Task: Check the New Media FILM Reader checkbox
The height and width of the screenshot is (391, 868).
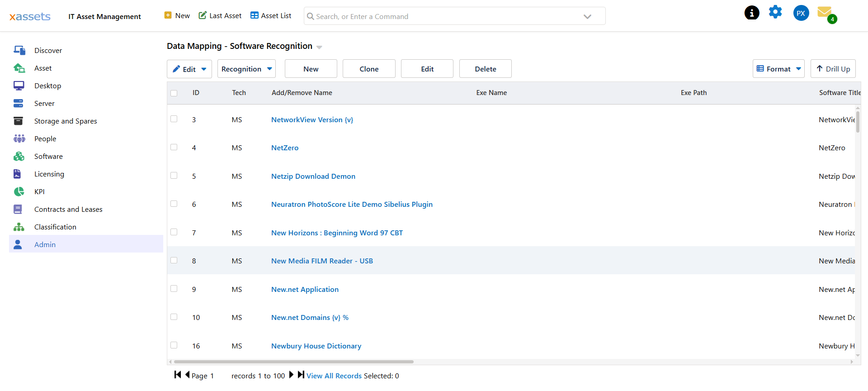Action: (174, 260)
